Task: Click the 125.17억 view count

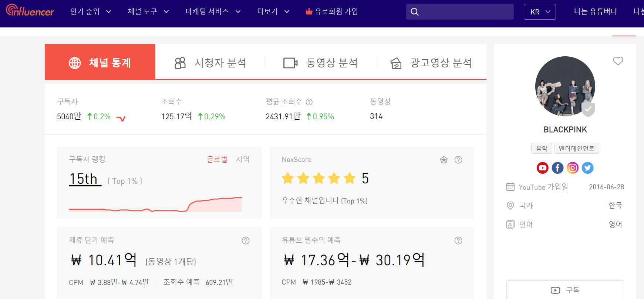Action: click(177, 116)
